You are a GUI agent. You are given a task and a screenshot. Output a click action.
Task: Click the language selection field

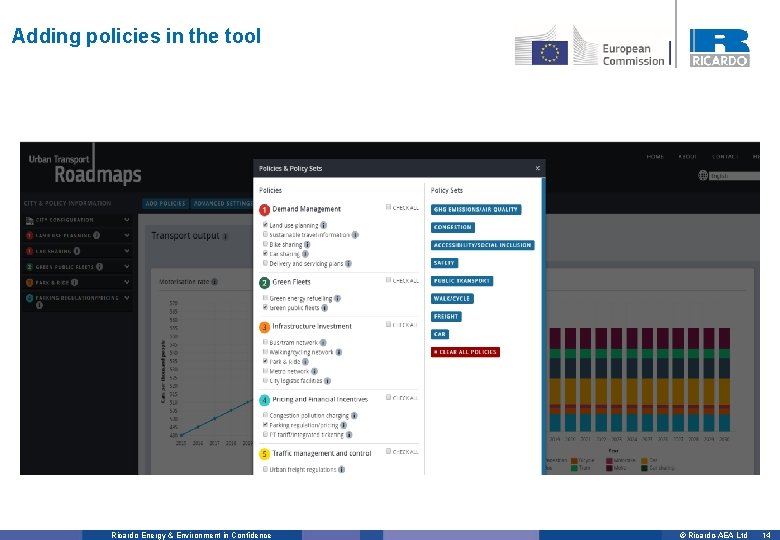click(734, 176)
